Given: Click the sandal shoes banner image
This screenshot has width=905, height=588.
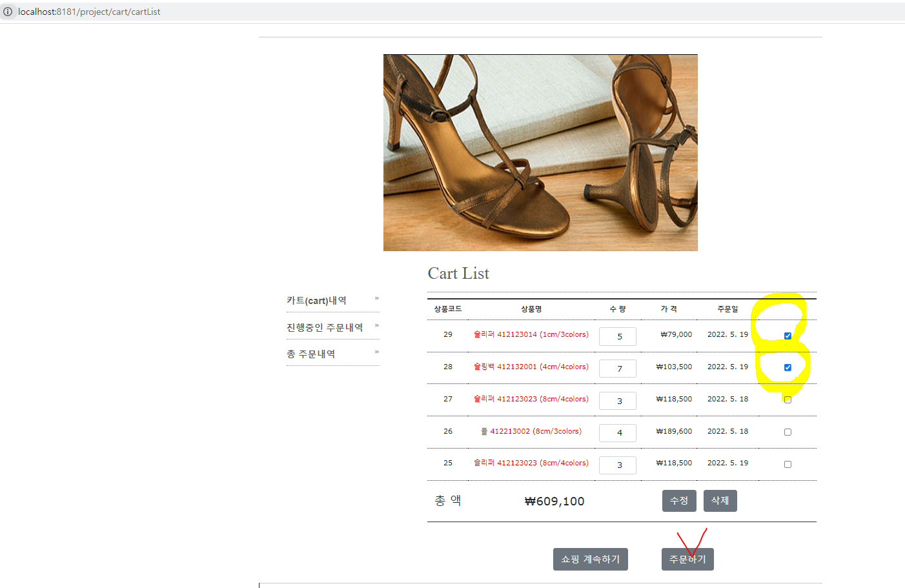Looking at the screenshot, I should [540, 152].
